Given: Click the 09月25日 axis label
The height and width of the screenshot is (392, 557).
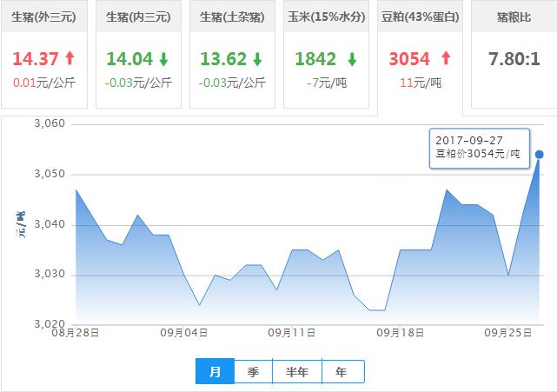Looking at the screenshot, I should tap(508, 333).
